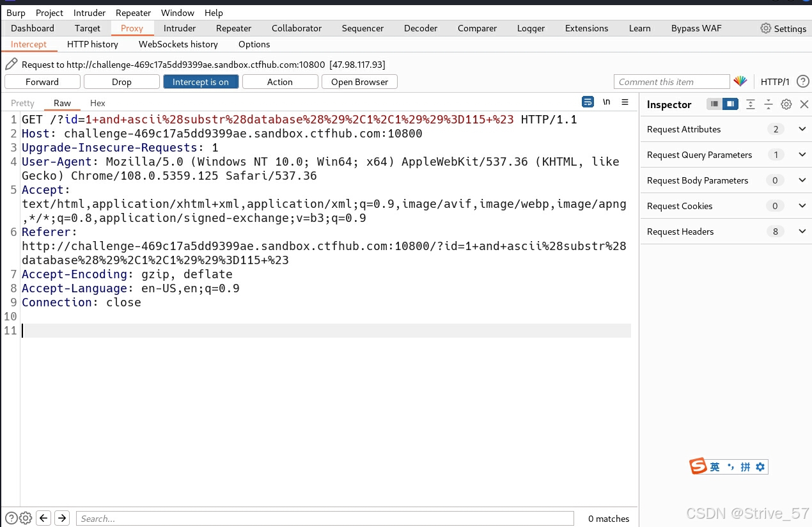Switch to Extensions tab
Screen dimensions: 812x527
(587, 28)
